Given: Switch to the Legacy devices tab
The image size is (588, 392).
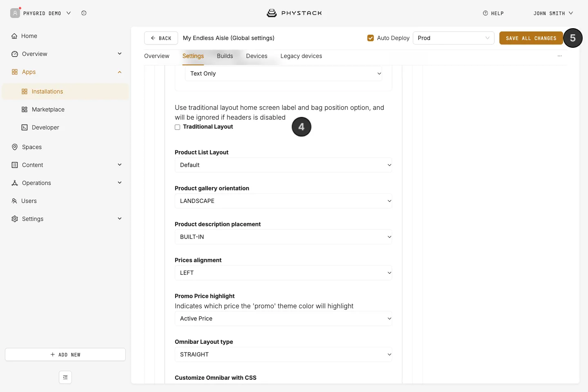Looking at the screenshot, I should point(301,56).
